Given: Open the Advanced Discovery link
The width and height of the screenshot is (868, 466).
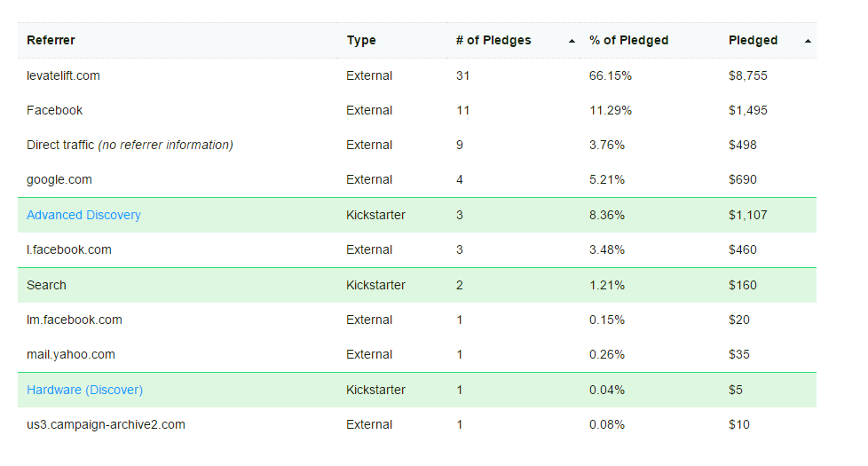Looking at the screenshot, I should (x=83, y=215).
